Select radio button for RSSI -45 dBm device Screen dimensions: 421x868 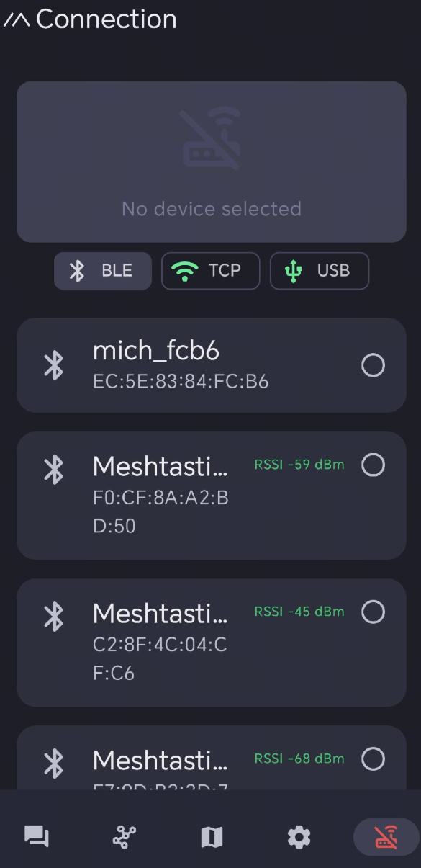pyautogui.click(x=373, y=612)
